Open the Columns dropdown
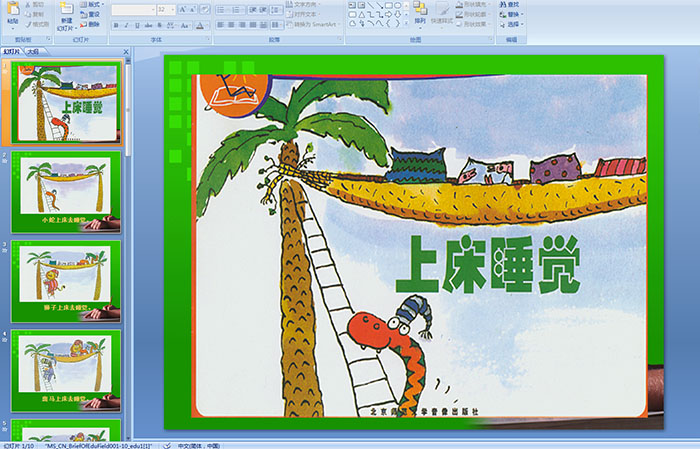The image size is (700, 449). pos(276,25)
